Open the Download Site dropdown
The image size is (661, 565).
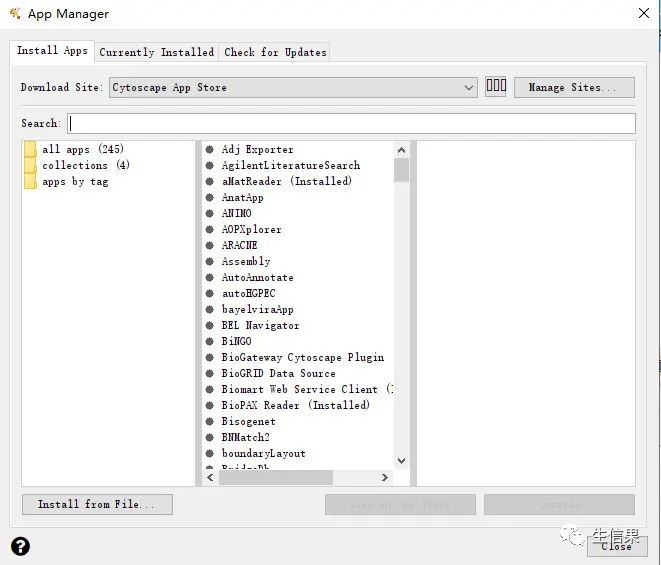click(293, 87)
